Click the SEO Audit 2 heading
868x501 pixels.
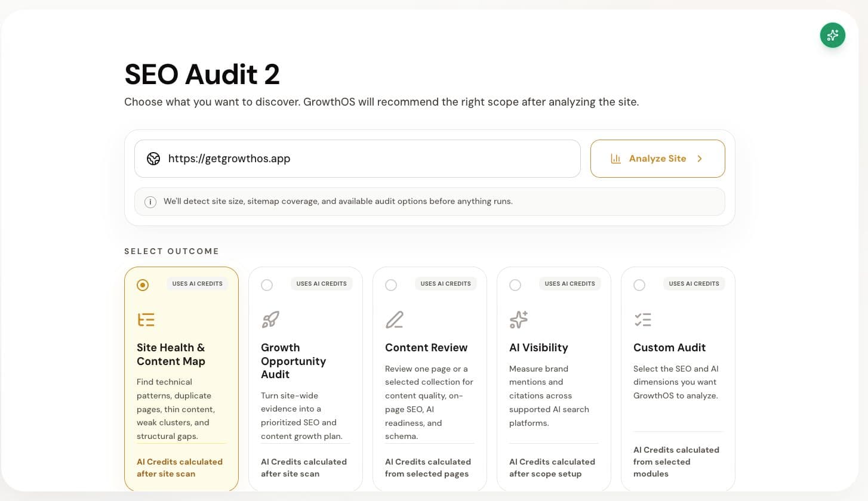pos(202,75)
